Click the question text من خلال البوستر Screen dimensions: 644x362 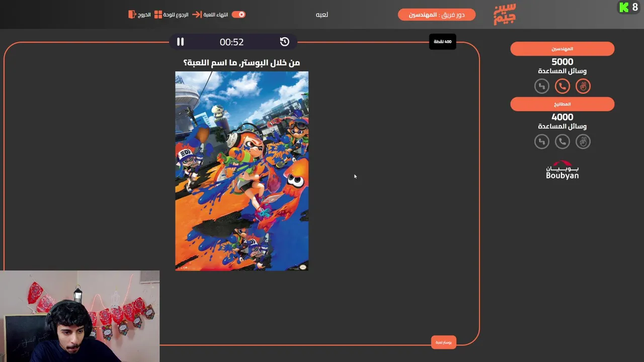(242, 62)
